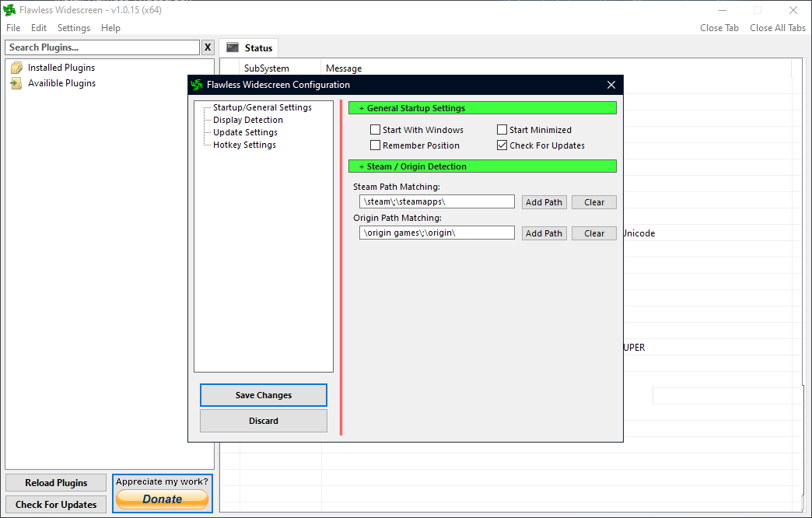Screen dimensions: 812x518
Task: Select Availible Plugins tree label
Action: tap(61, 83)
